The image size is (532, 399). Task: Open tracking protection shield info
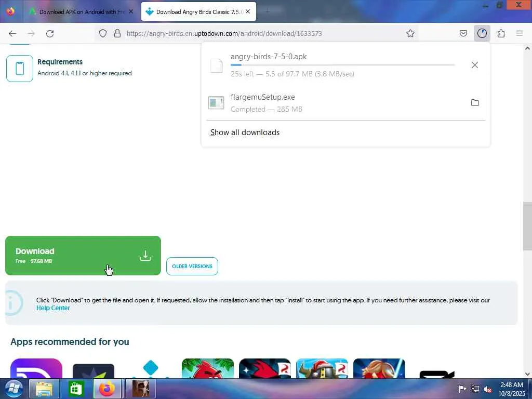click(103, 33)
